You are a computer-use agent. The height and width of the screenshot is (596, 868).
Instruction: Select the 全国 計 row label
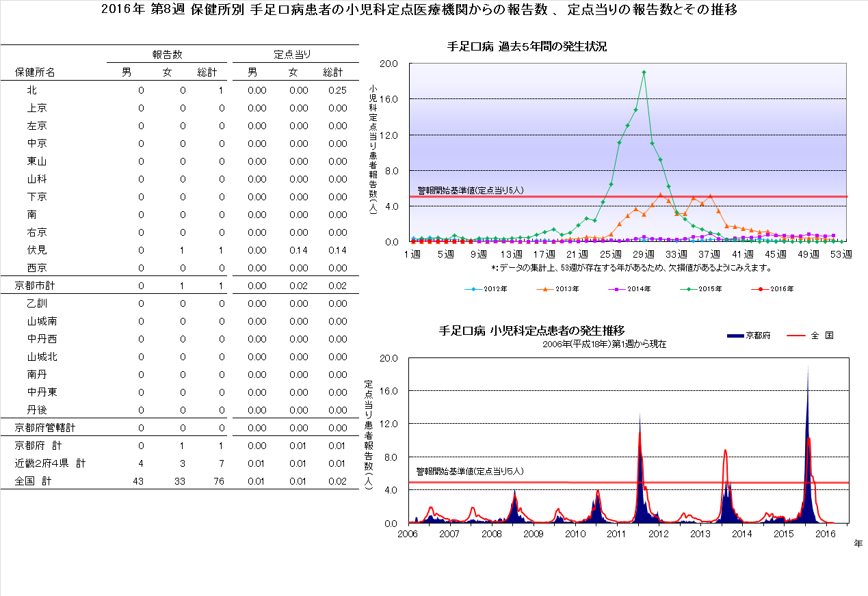click(34, 481)
